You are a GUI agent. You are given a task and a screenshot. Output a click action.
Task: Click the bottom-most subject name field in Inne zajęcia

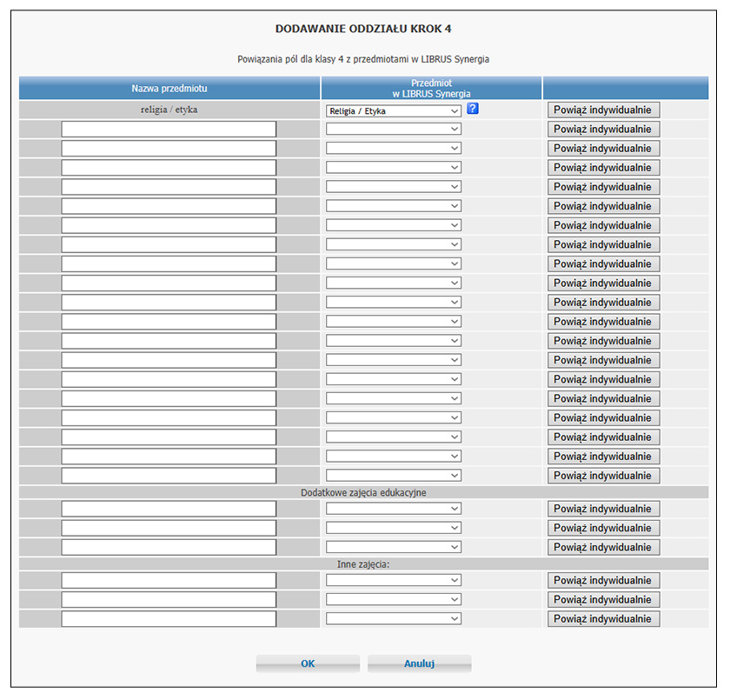[x=169, y=618]
